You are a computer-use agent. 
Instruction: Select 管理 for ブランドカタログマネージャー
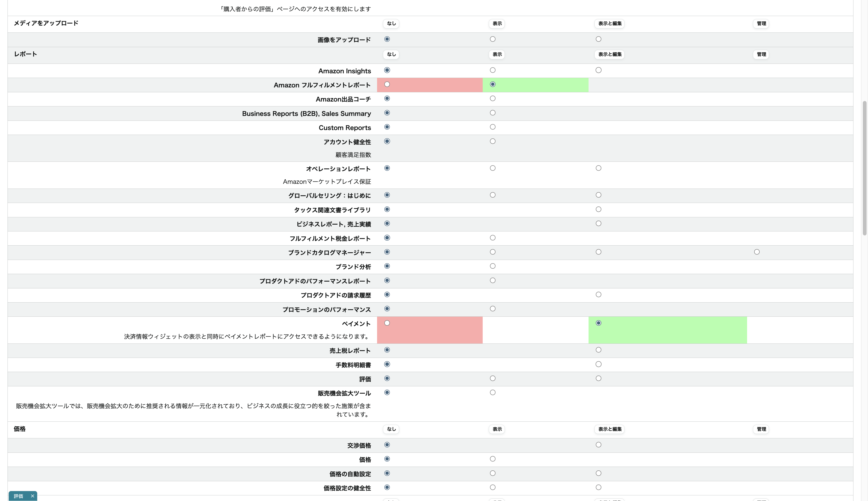[757, 252]
